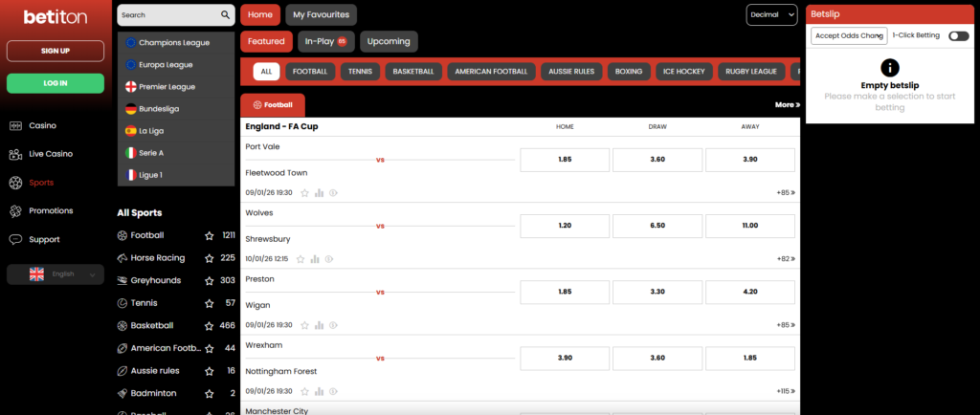Show info for Preston vs Wigan
Viewport: 980px width, 415px height.
333,325
